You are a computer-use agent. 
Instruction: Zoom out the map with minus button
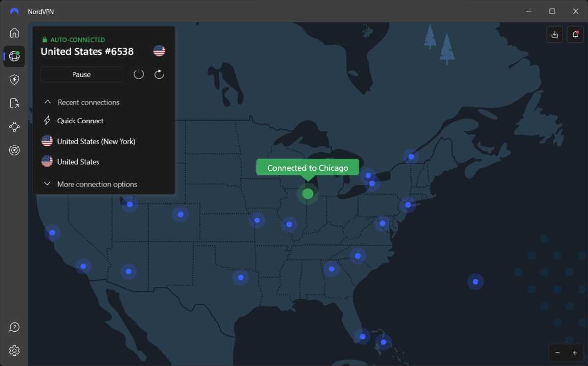tap(557, 353)
